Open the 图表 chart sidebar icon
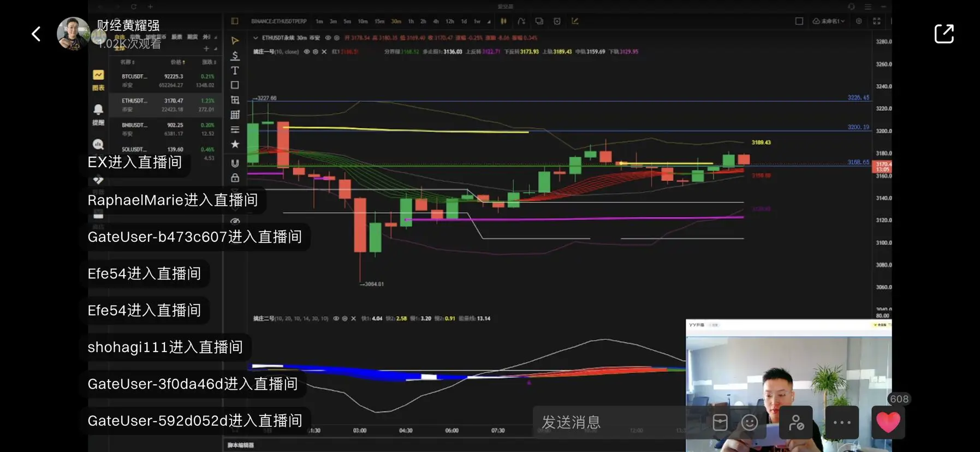The width and height of the screenshot is (980, 452). [x=98, y=80]
